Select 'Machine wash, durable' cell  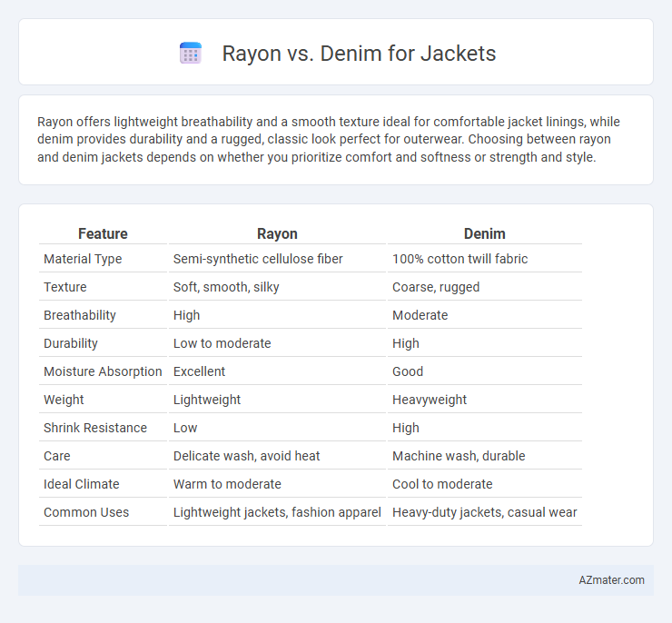coord(459,456)
